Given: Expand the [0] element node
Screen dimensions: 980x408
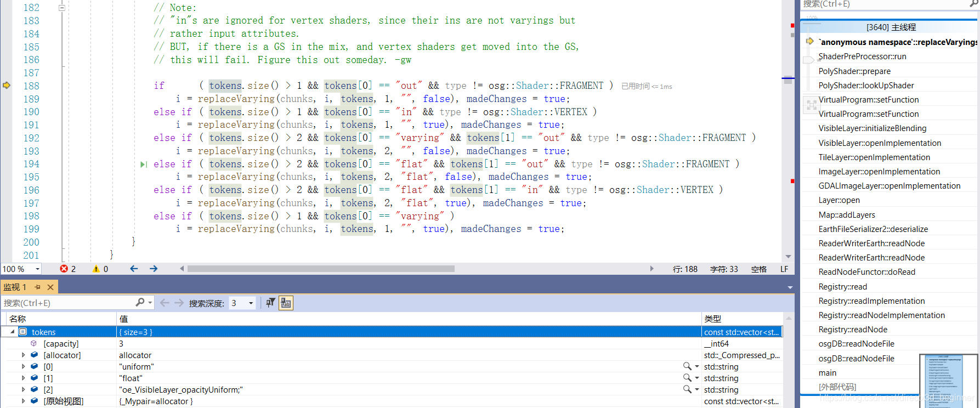Looking at the screenshot, I should coord(23,366).
